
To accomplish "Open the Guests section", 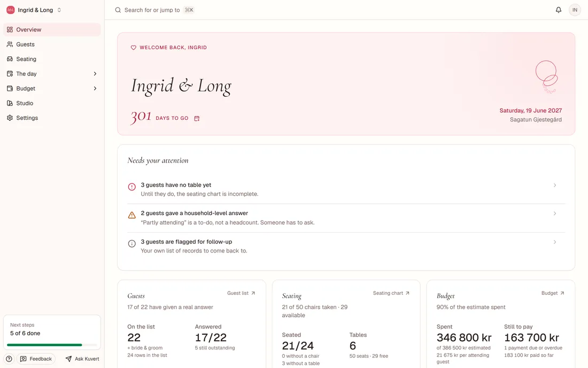I will click(52, 44).
